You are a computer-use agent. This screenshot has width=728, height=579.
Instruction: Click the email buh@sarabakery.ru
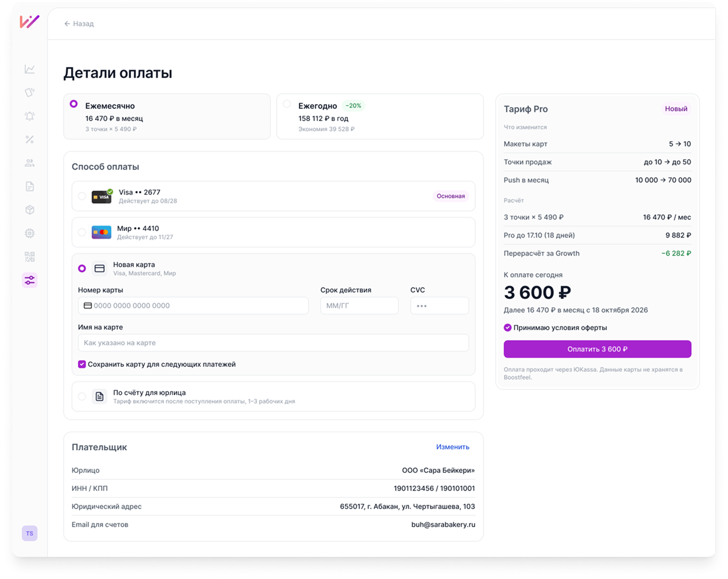[443, 524]
